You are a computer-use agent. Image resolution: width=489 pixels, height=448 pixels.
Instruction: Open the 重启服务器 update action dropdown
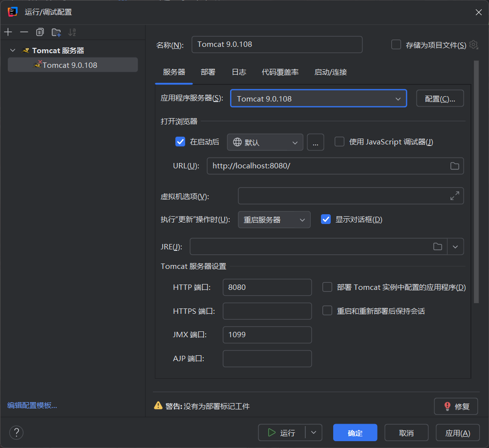pyautogui.click(x=274, y=220)
